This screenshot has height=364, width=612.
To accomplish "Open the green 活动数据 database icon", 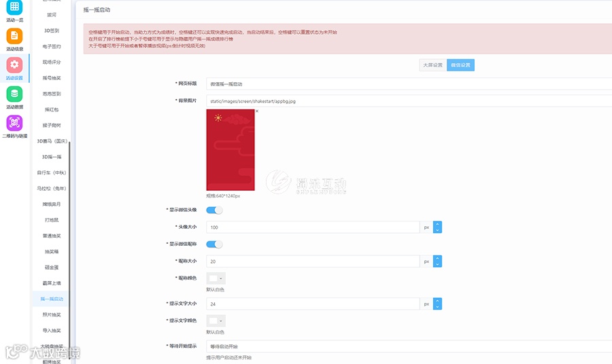I will pos(14,94).
